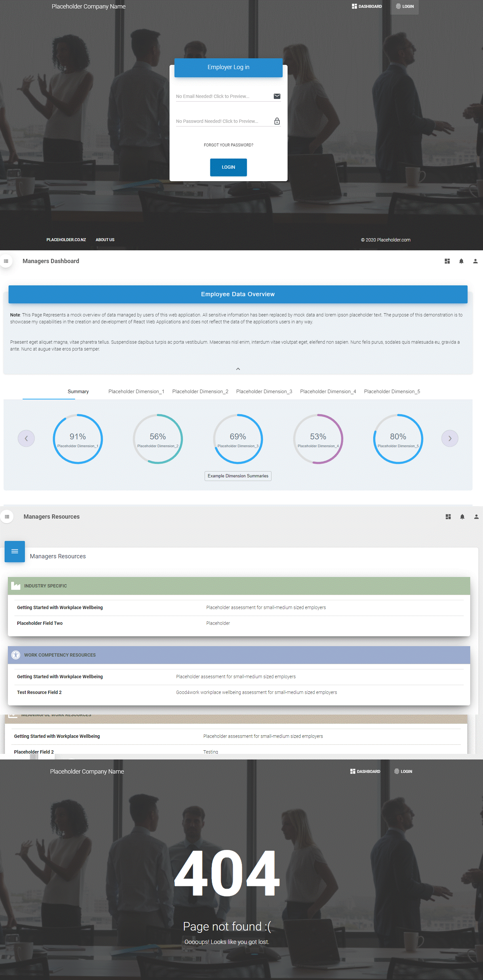This screenshot has height=980, width=483.
Task: Go to previous dimension summaries with left arrow
Action: tap(26, 439)
